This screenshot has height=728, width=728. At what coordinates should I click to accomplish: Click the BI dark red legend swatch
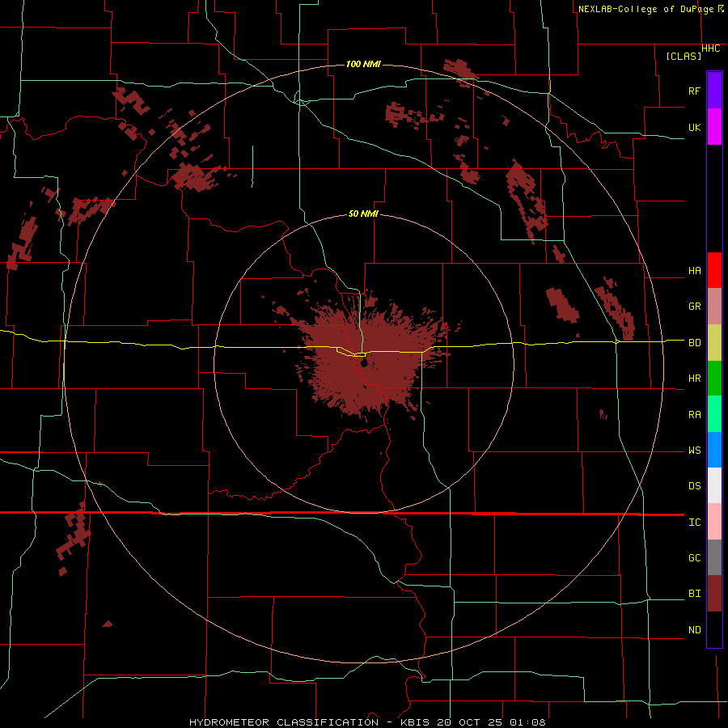click(x=714, y=594)
